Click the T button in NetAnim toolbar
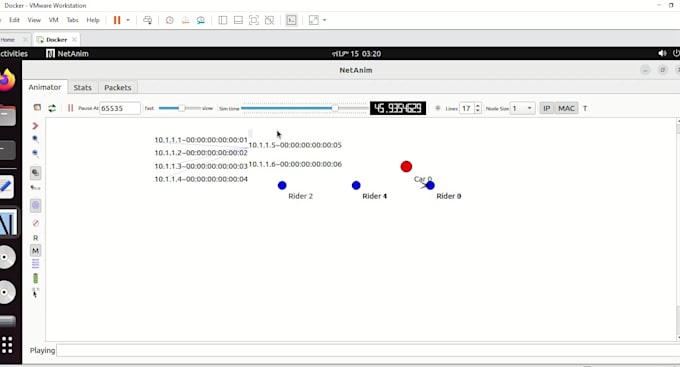 [x=585, y=108]
